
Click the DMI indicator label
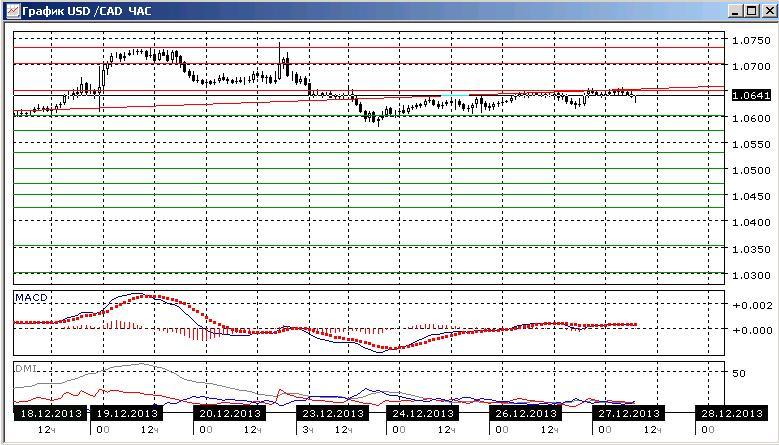[x=25, y=369]
